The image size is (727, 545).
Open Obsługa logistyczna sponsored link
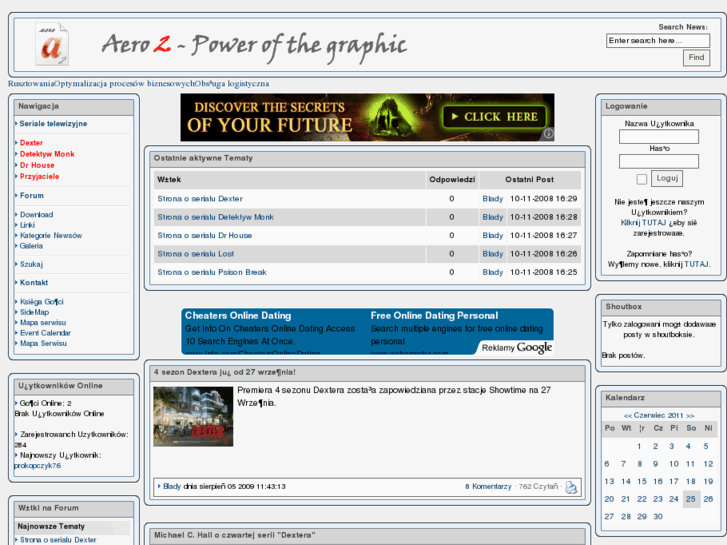pos(232,84)
